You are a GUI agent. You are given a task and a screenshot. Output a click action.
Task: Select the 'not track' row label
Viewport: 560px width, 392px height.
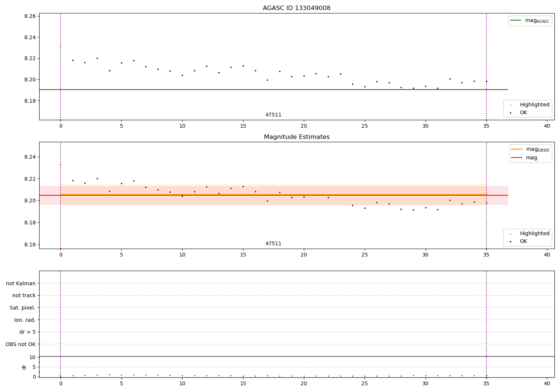[24, 295]
